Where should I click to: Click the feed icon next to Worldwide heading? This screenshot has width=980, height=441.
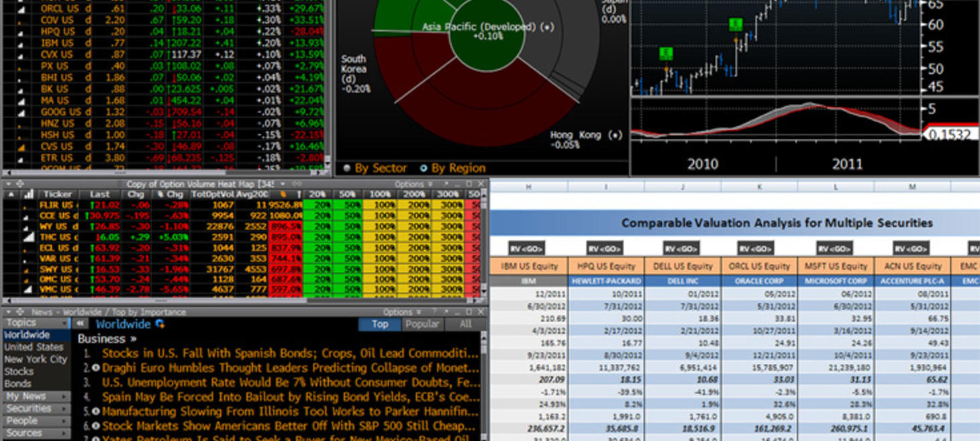(160, 324)
